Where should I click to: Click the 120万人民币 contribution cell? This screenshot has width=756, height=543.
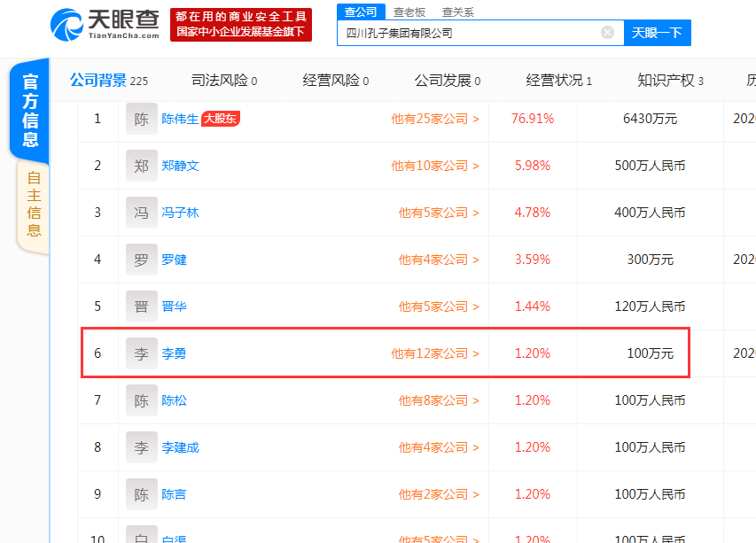(650, 306)
